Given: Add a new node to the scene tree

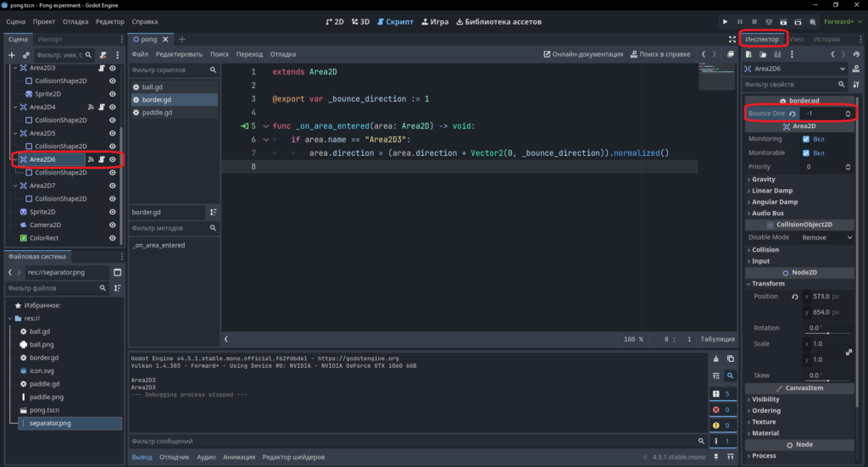Looking at the screenshot, I should (12, 55).
